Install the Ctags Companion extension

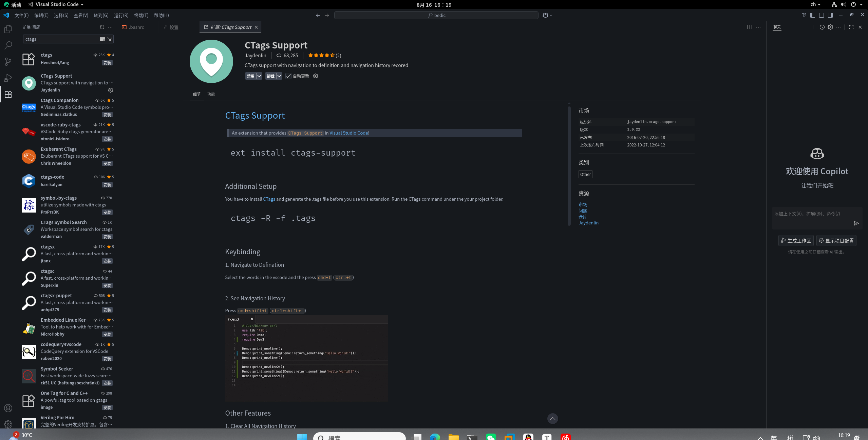point(107,115)
